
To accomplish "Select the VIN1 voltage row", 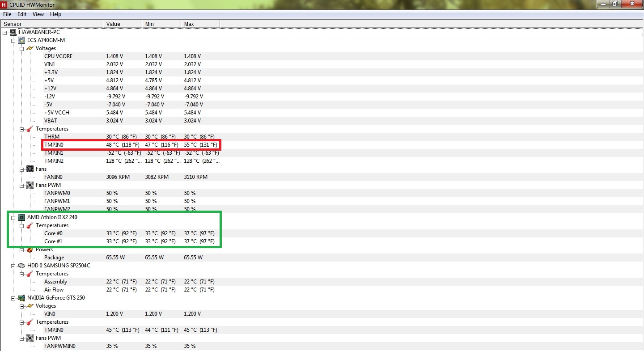I will (x=343, y=64).
